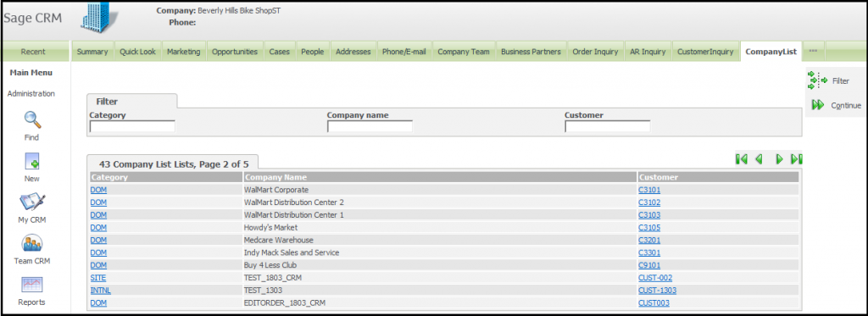This screenshot has height=316, width=868.
Task: Switch to the Business Partners tab
Action: point(531,52)
